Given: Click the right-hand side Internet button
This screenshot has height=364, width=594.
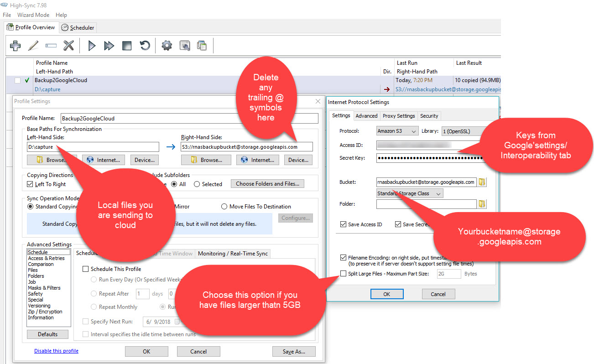Looking at the screenshot, I should [x=257, y=160].
